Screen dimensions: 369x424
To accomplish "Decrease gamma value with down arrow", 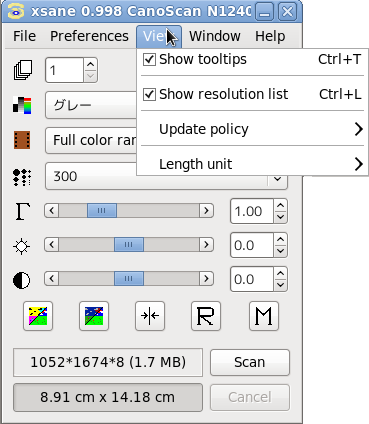I will pyautogui.click(x=280, y=217).
